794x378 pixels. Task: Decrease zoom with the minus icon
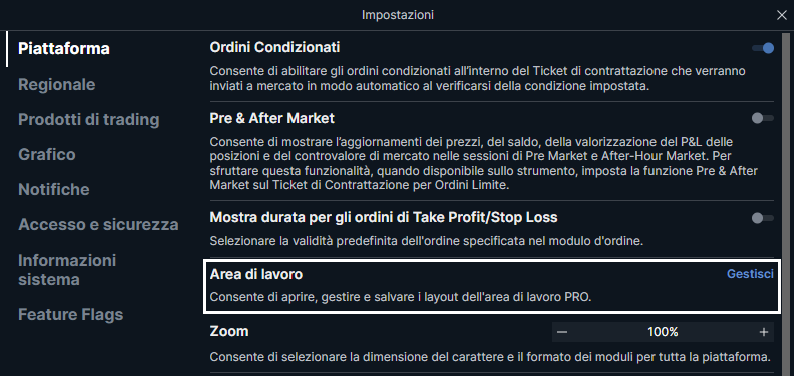click(562, 332)
